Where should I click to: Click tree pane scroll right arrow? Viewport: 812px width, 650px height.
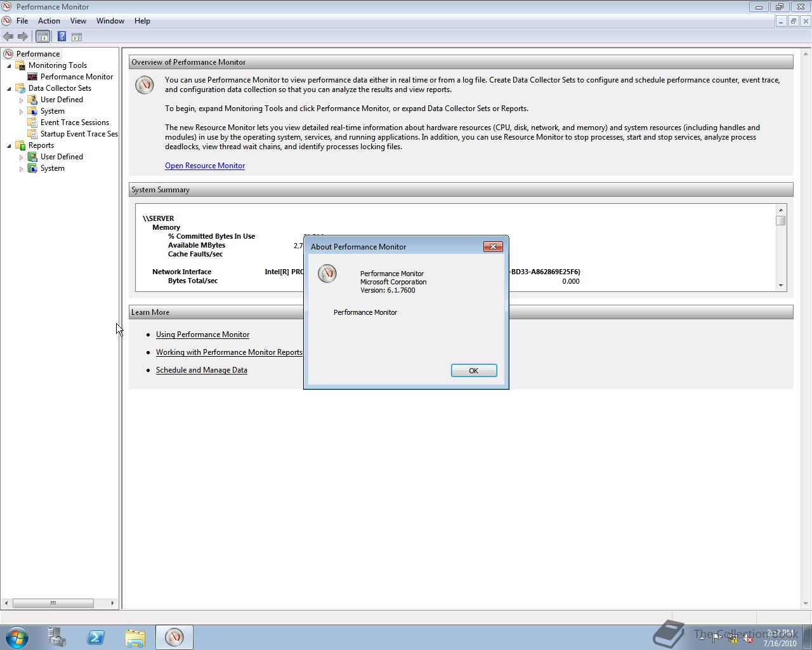[x=113, y=603]
